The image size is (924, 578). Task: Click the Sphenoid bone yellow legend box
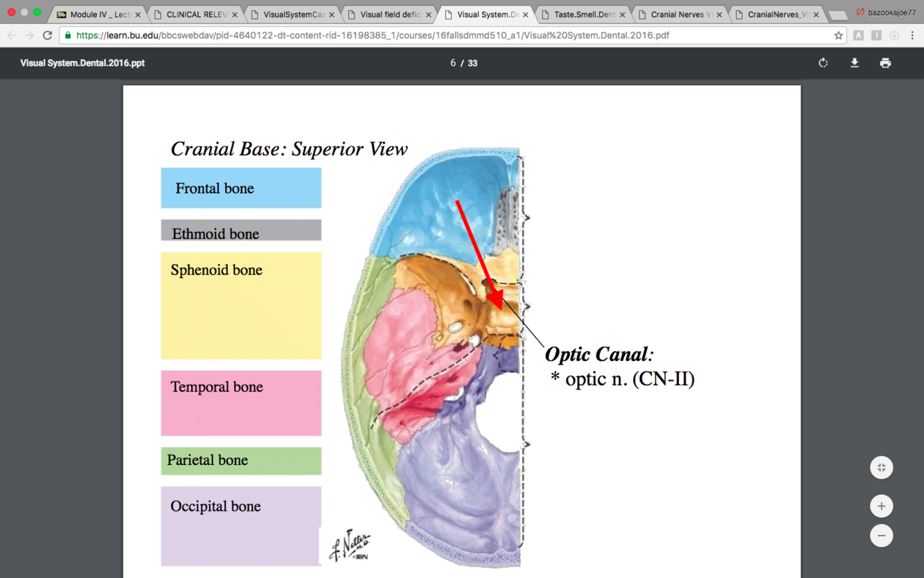pos(241,306)
